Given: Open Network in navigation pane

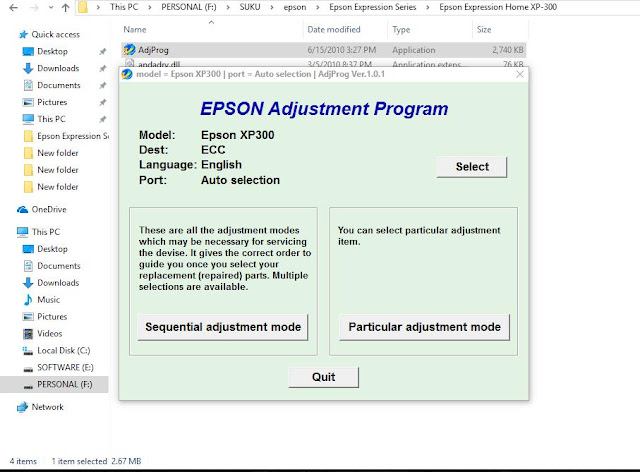Looking at the screenshot, I should [x=47, y=407].
